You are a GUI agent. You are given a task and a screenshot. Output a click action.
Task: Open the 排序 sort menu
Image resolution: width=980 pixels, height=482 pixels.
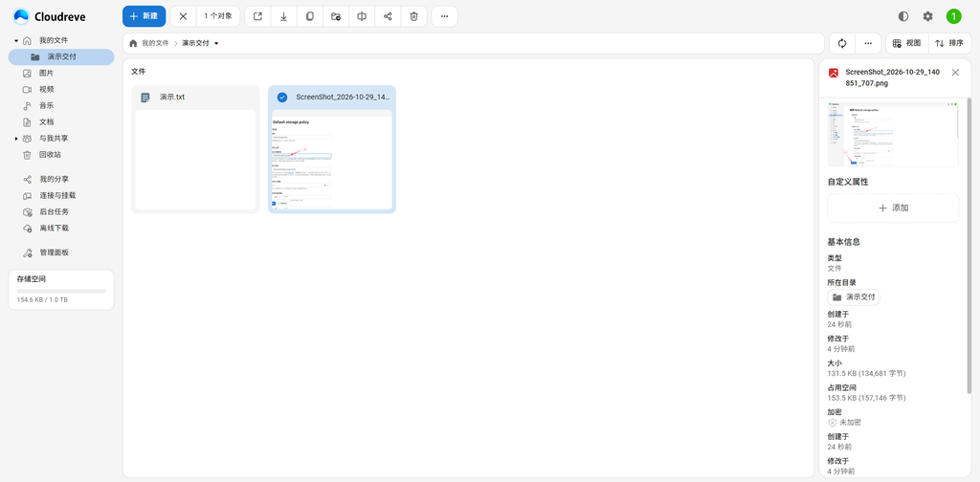tap(949, 43)
